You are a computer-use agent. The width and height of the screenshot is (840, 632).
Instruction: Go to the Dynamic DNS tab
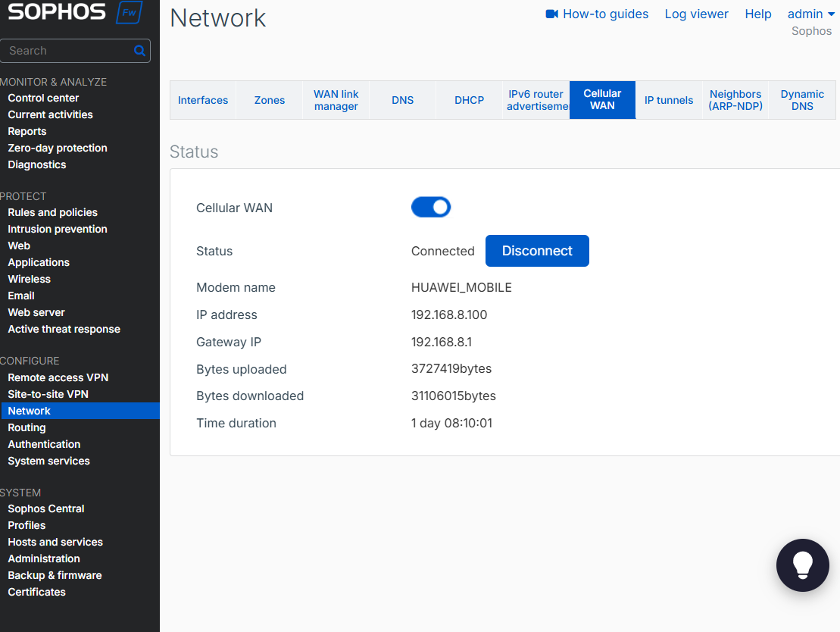click(x=802, y=100)
